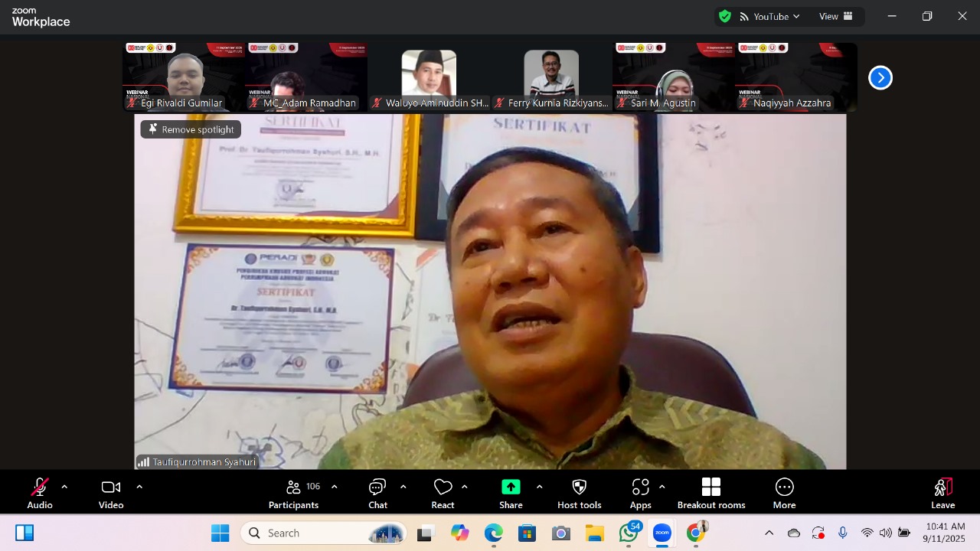The image size is (980, 551).
Task: Open Host tools shield menu
Action: point(580,494)
